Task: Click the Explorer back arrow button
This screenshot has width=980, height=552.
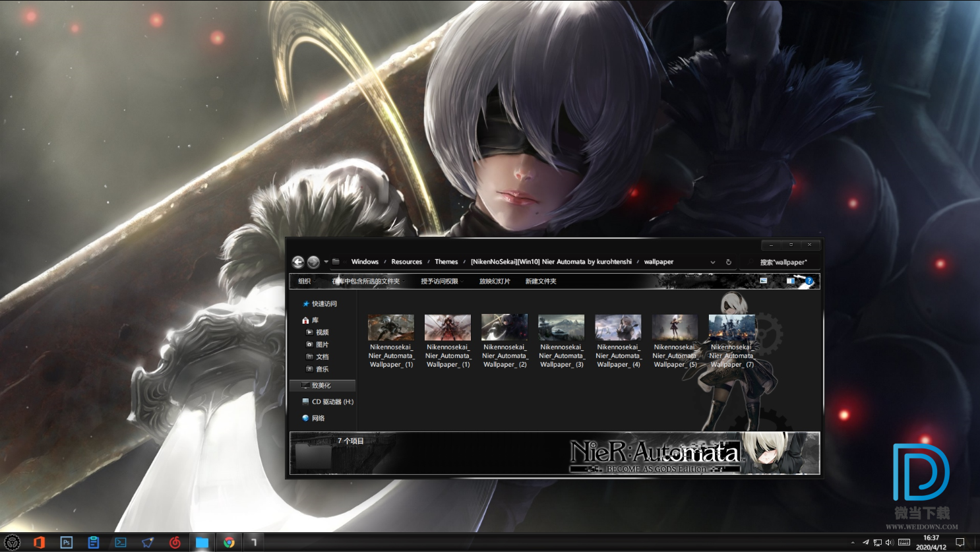Action: click(x=298, y=262)
